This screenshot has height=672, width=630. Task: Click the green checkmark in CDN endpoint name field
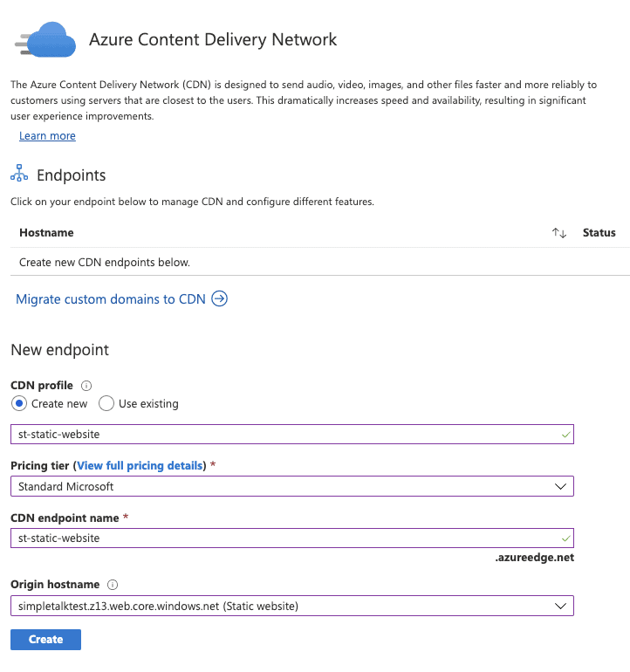pyautogui.click(x=565, y=538)
